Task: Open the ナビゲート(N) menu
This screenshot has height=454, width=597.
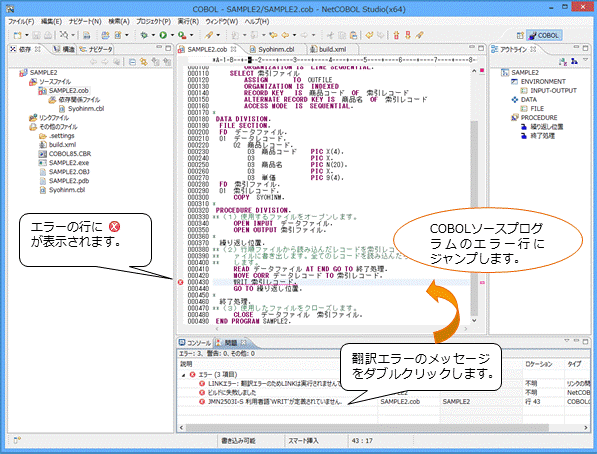Action: [85, 21]
